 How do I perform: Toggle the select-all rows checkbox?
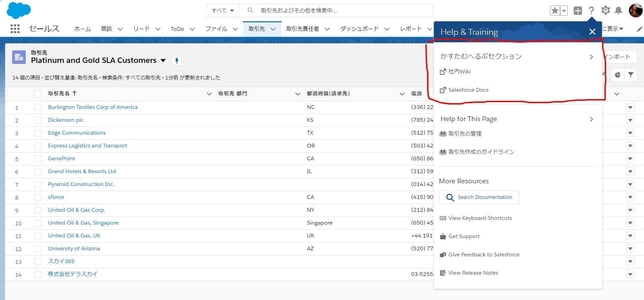coord(38,94)
